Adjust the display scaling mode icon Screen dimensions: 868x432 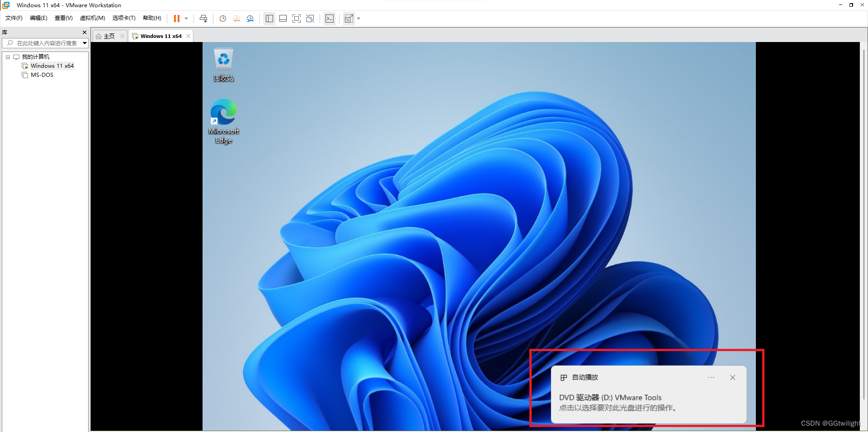pos(348,19)
